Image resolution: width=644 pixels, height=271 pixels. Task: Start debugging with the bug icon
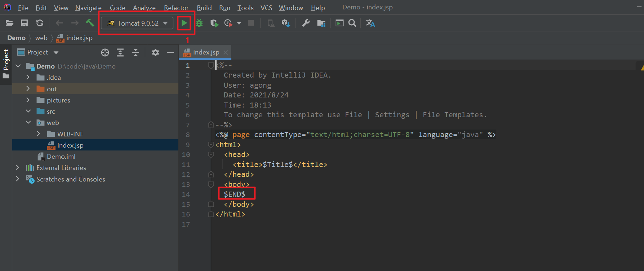(x=199, y=23)
